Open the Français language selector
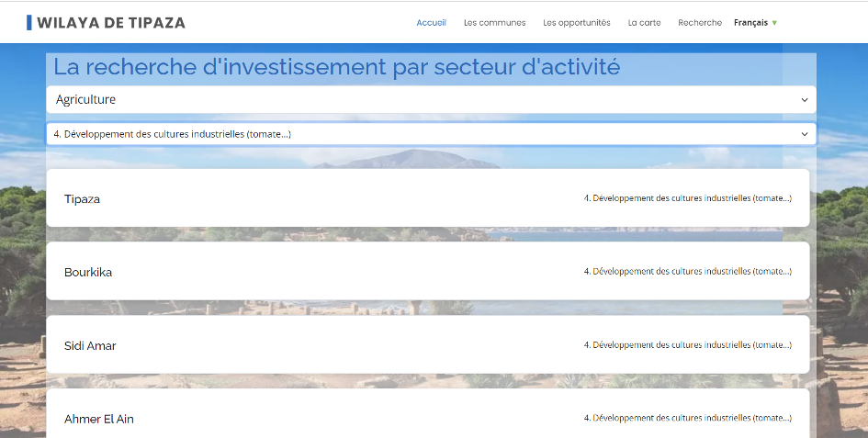The height and width of the screenshot is (438, 868). pos(750,23)
